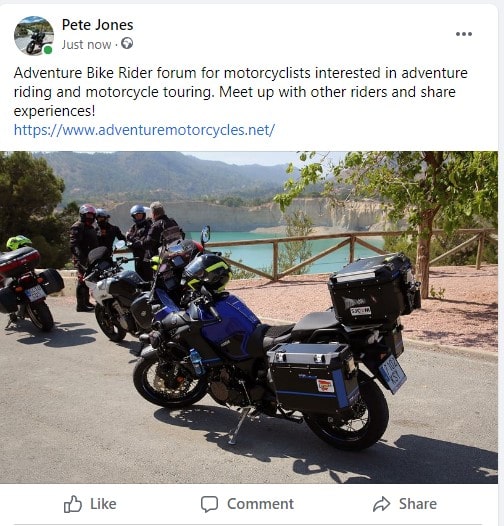This screenshot has height=526, width=504.
Task: Click the "Just now" timestamp
Action: (x=86, y=44)
